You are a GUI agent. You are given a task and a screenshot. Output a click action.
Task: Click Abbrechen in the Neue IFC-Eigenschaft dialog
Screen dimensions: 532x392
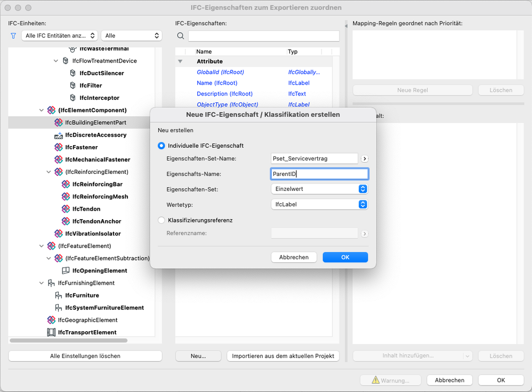point(294,257)
